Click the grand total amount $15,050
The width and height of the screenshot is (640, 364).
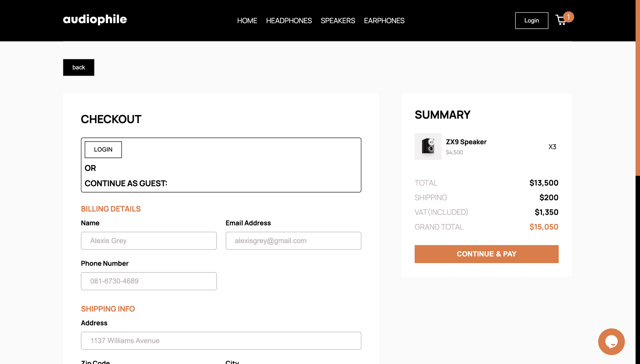click(544, 227)
